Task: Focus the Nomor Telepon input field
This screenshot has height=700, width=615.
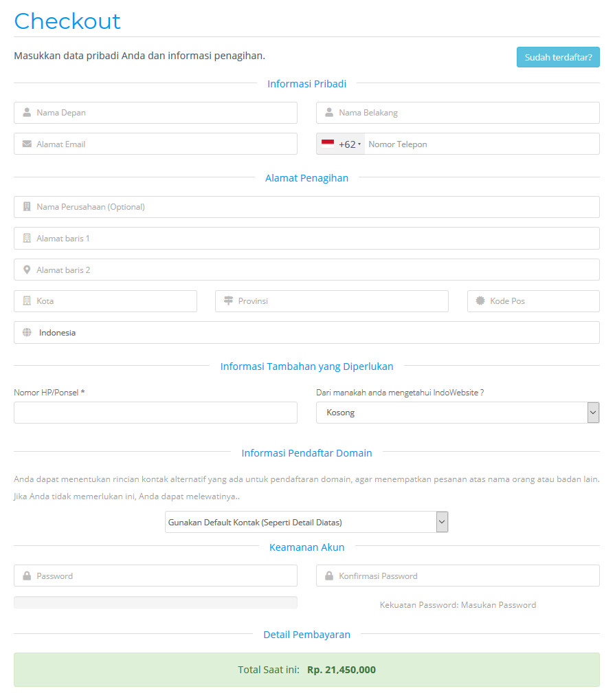Action: coord(481,144)
